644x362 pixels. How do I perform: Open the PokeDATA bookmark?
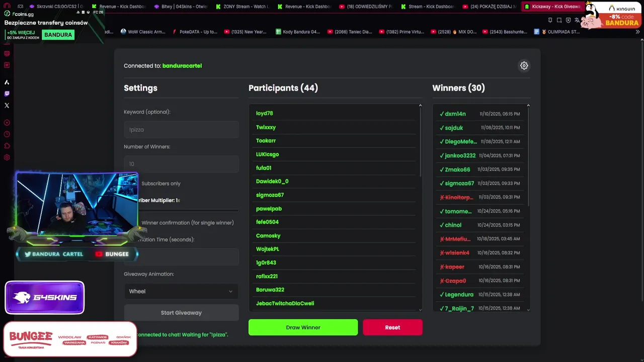click(195, 32)
